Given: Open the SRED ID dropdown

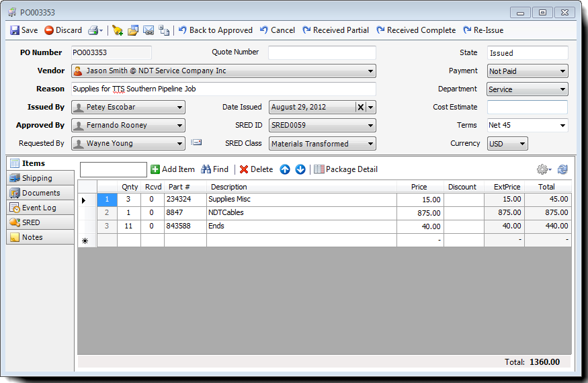Looking at the screenshot, I should 370,125.
